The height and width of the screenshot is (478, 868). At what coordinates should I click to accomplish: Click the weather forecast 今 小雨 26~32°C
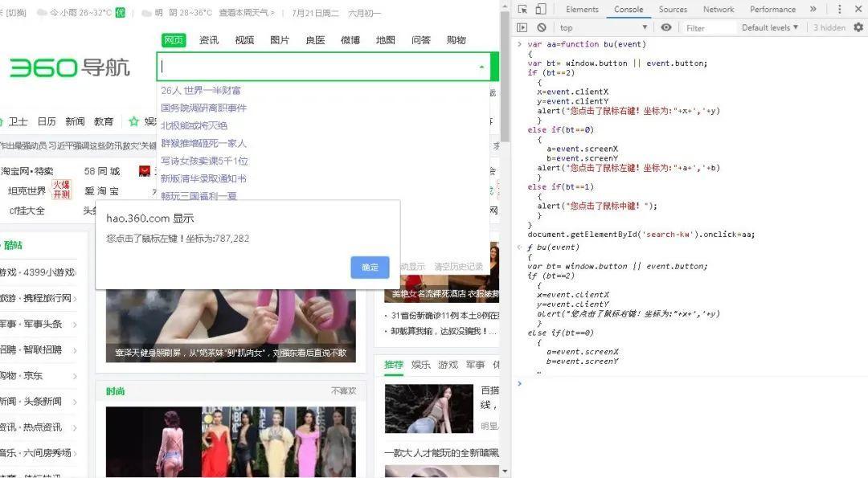click(81, 12)
